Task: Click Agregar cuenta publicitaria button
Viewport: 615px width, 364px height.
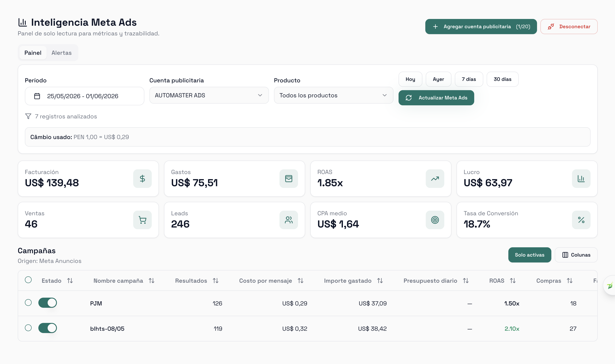Action: (481, 27)
